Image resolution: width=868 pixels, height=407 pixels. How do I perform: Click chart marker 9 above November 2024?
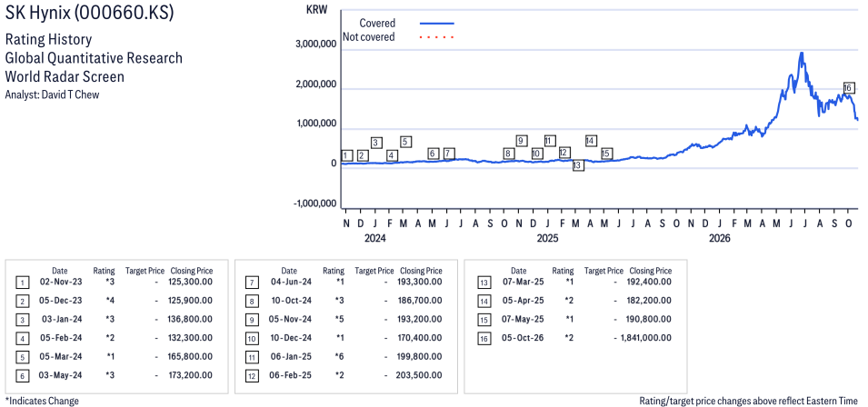click(521, 141)
